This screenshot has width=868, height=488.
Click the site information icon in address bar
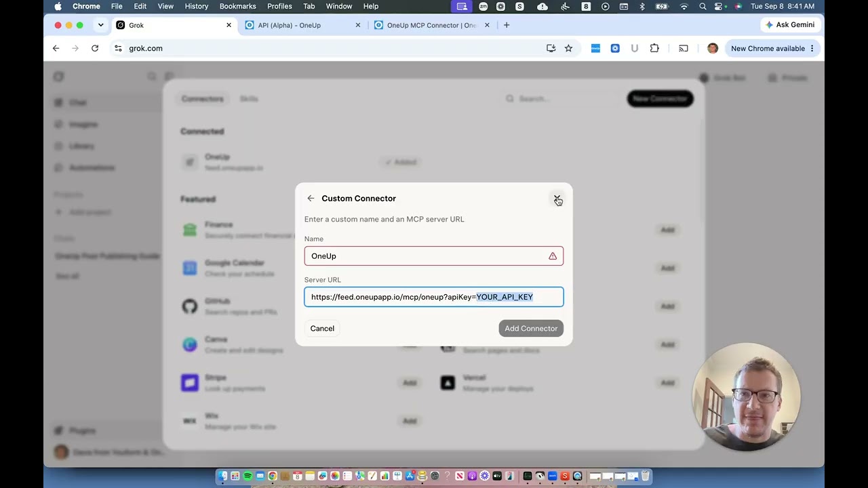(x=118, y=48)
